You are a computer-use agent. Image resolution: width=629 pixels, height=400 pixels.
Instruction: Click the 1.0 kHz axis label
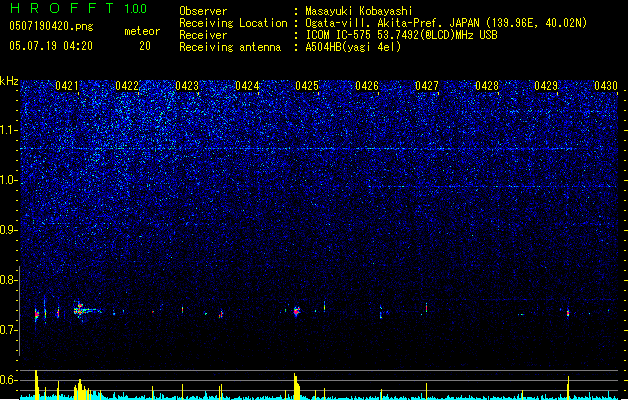8,180
